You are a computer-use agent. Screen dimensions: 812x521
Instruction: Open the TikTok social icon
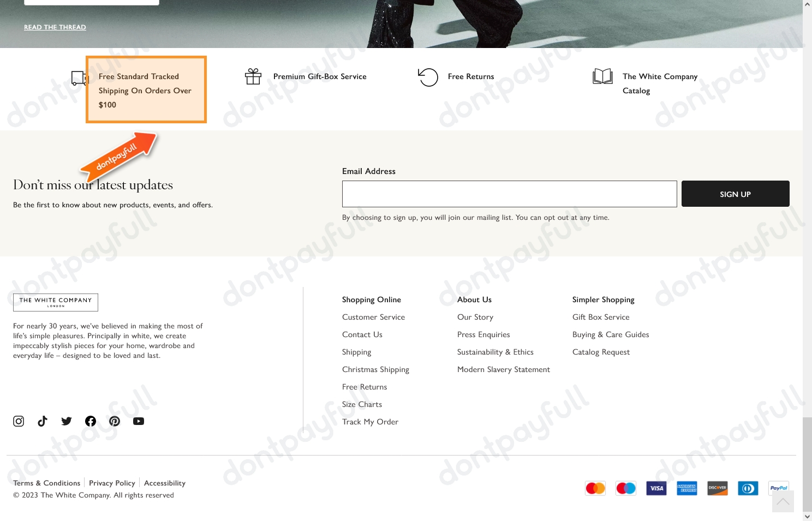[x=42, y=421]
